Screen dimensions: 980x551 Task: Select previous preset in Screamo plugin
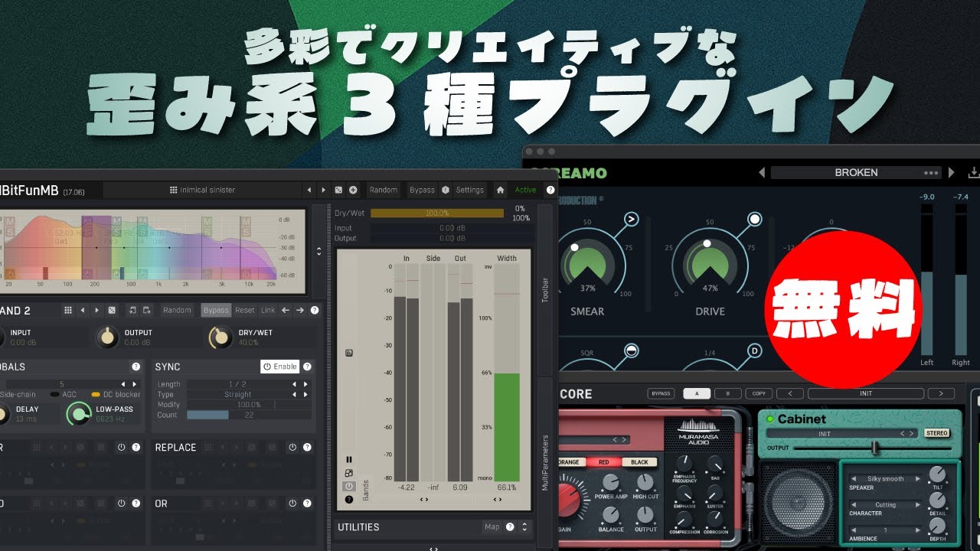[x=763, y=173]
